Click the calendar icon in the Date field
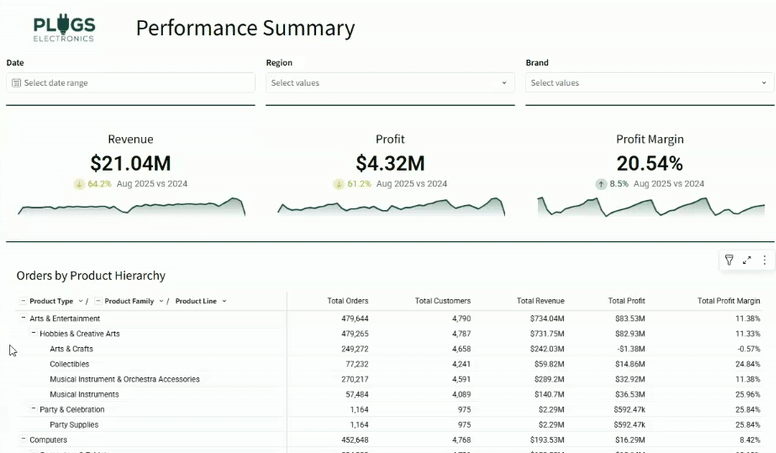This screenshot has width=776, height=453. [16, 83]
